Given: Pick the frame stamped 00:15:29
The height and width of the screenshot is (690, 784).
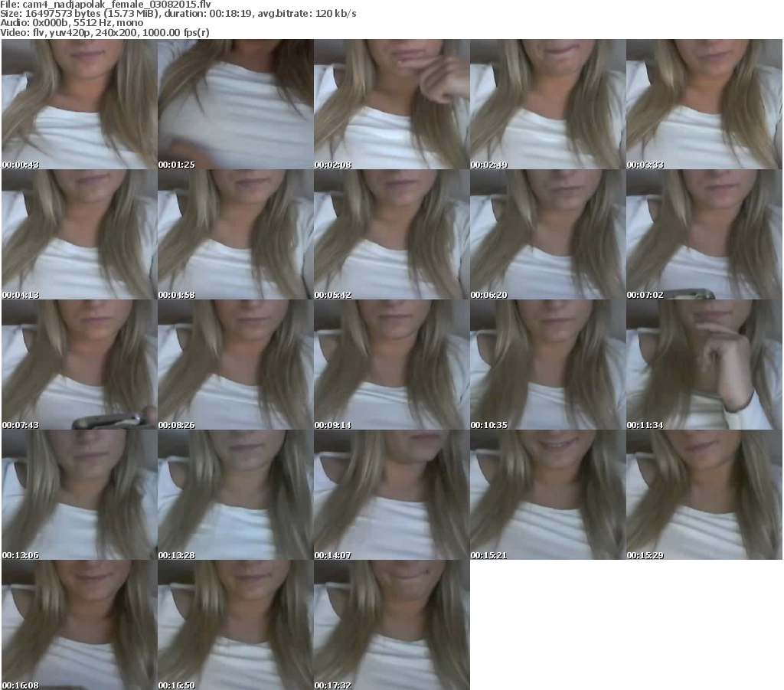Looking at the screenshot, I should [704, 495].
